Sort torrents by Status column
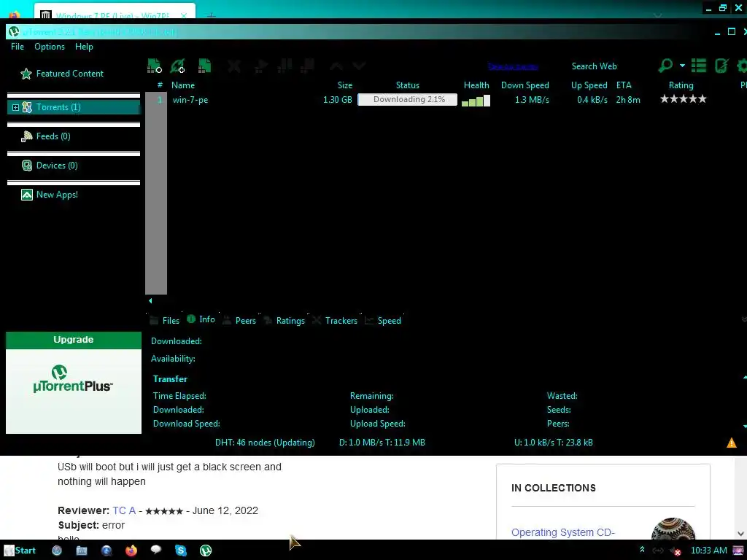The image size is (747, 560). (x=407, y=85)
